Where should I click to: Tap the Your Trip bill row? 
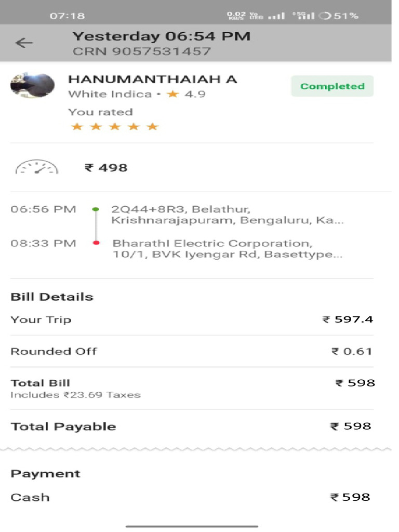click(x=192, y=320)
